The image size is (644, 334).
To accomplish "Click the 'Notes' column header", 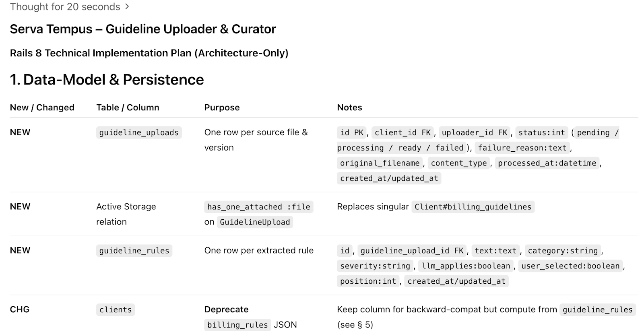I will tap(349, 107).
